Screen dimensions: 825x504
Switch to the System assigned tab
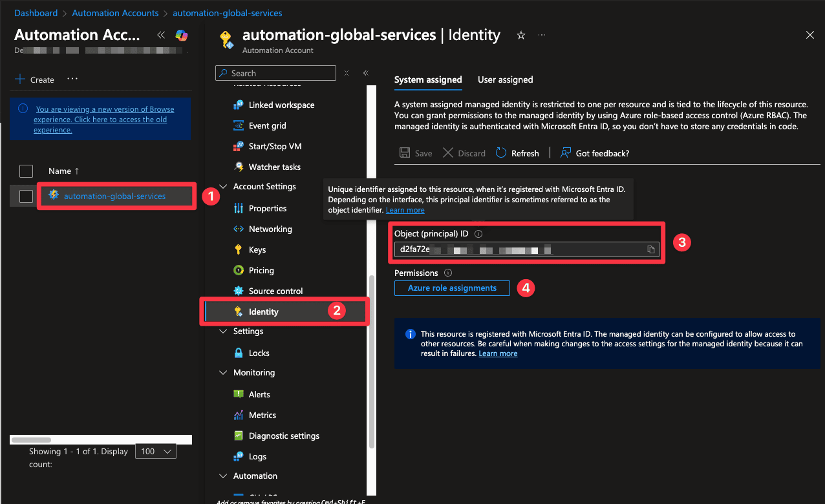428,79
